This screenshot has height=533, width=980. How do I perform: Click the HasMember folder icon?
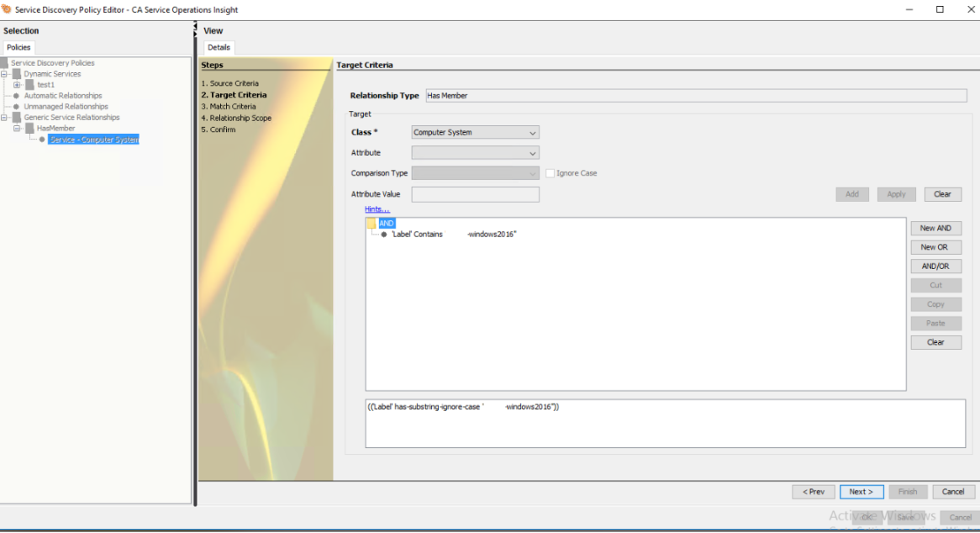(29, 128)
